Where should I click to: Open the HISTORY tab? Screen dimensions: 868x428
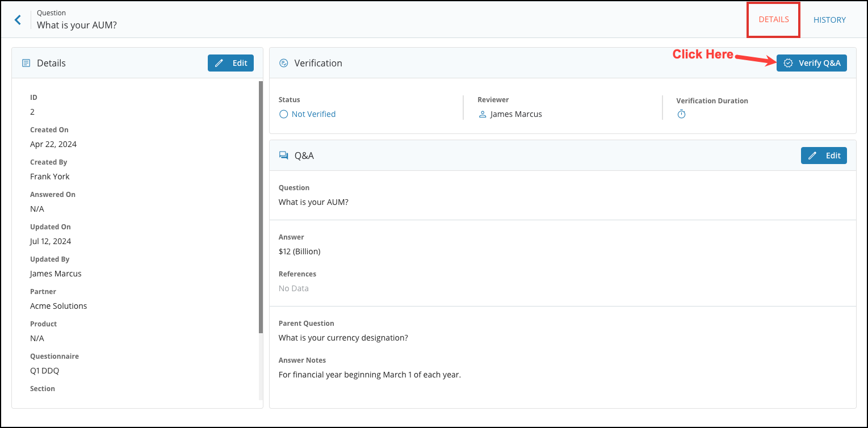pyautogui.click(x=829, y=19)
